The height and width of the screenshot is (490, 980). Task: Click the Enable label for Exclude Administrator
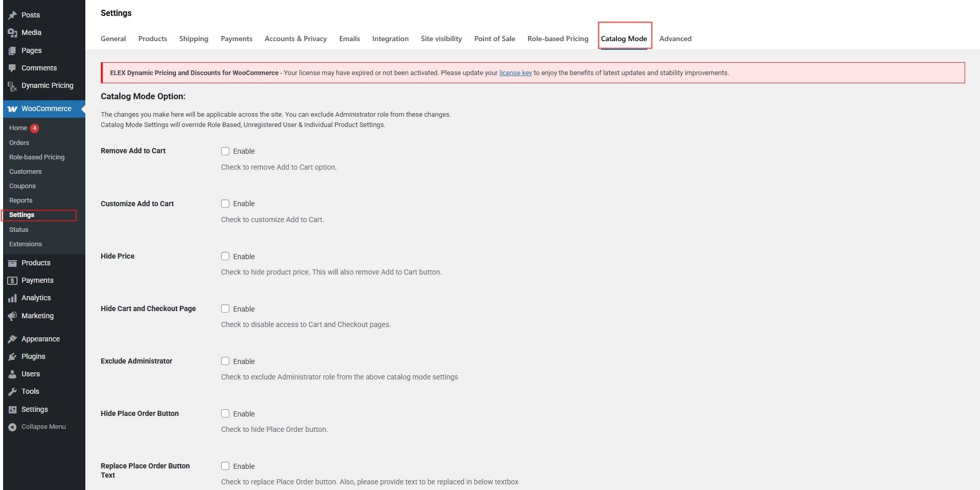pos(244,361)
